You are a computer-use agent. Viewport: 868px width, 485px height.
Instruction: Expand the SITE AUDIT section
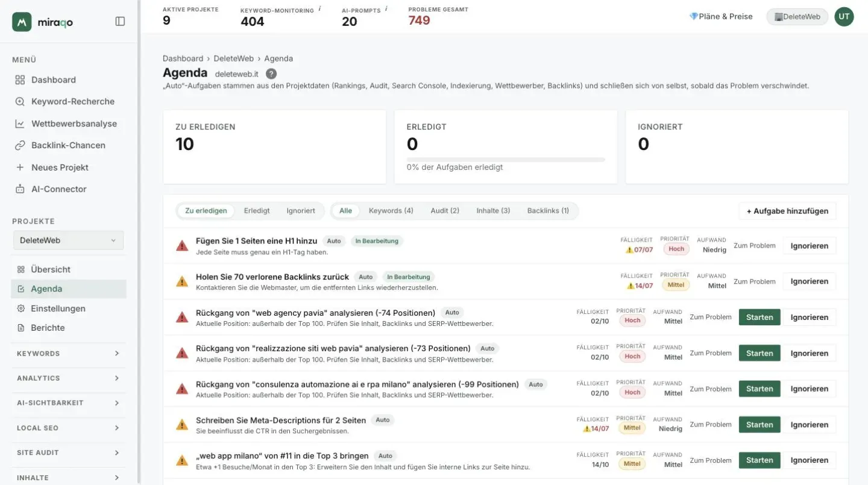tap(69, 452)
